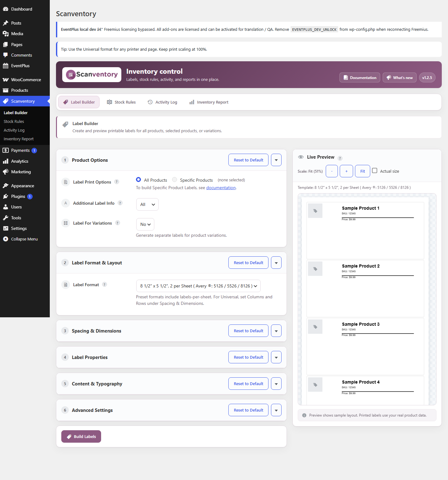Click the Sample Product 1 label preview
448x480 pixels.
coord(365,231)
